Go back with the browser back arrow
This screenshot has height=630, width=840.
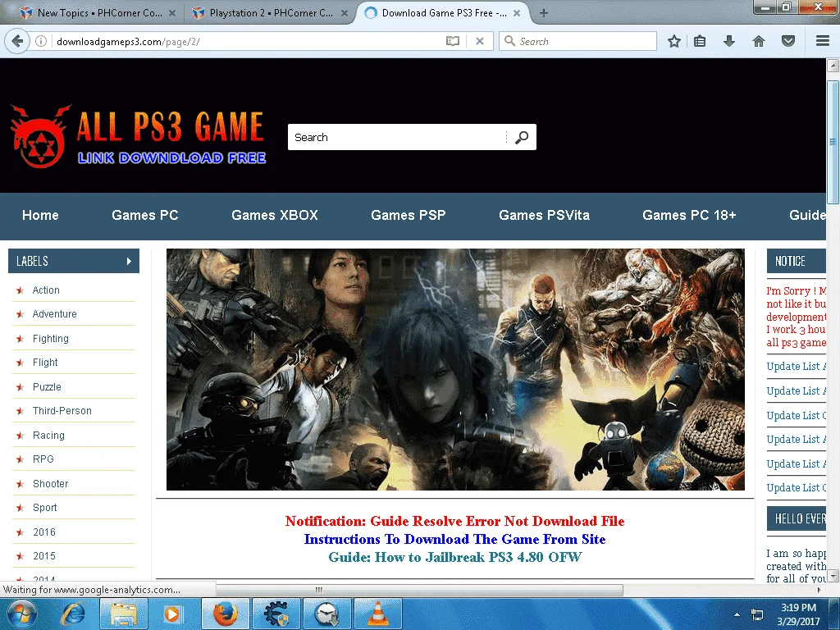click(x=18, y=41)
